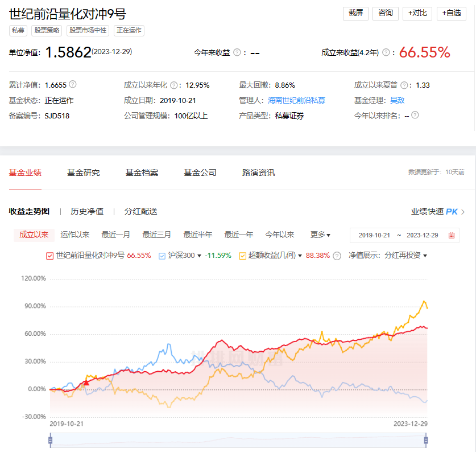
Task: Click the chart range slider track
Action: (x=238, y=440)
